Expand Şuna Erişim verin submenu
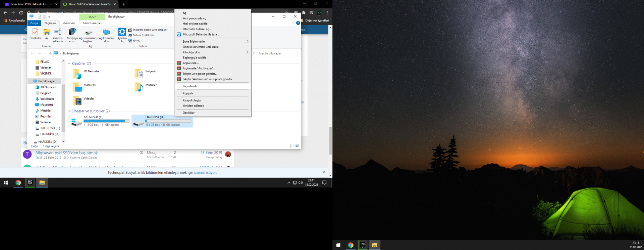Image resolution: width=644 pixels, height=250 pixels. click(213, 42)
